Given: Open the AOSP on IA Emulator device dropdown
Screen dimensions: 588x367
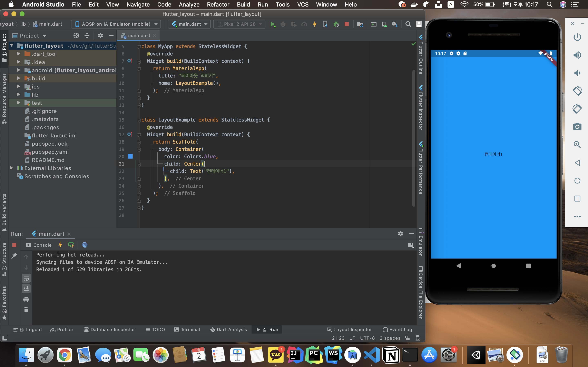Looking at the screenshot, I should (x=116, y=24).
